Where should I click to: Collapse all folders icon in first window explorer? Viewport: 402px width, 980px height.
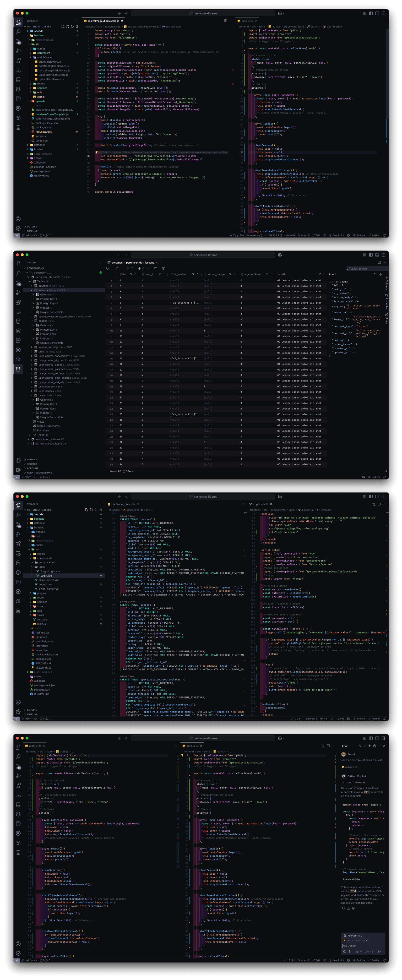[77, 27]
